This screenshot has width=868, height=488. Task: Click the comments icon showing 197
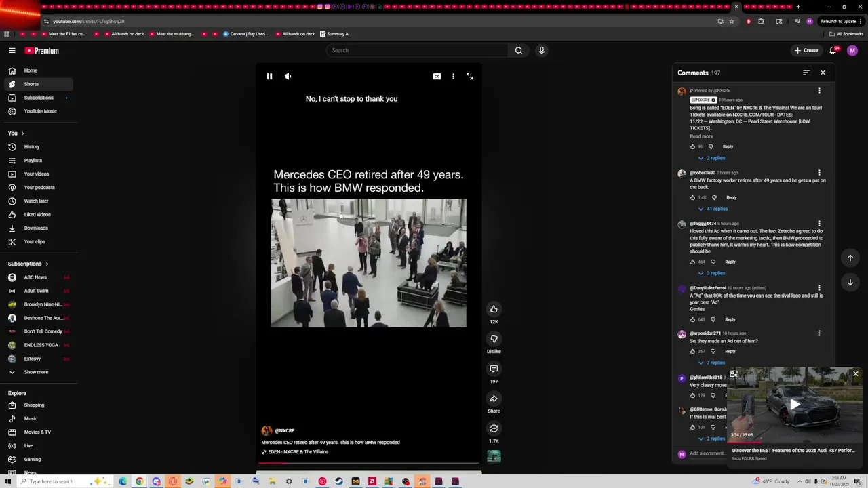494,369
